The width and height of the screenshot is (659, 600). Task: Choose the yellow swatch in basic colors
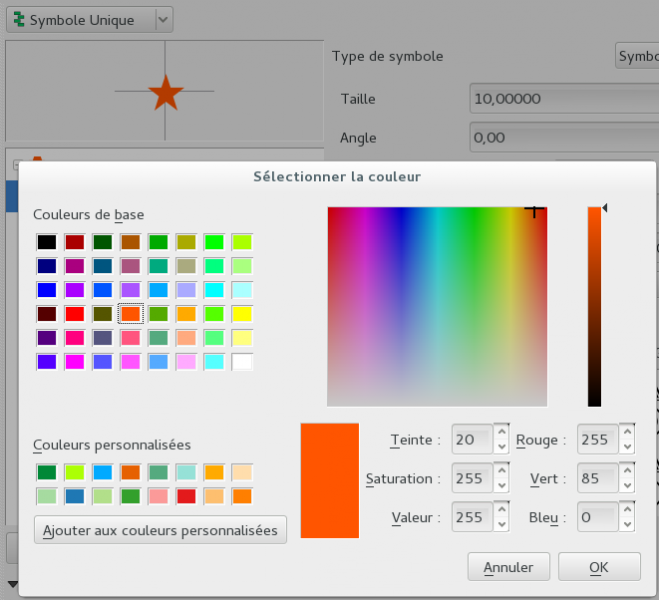coord(242,314)
